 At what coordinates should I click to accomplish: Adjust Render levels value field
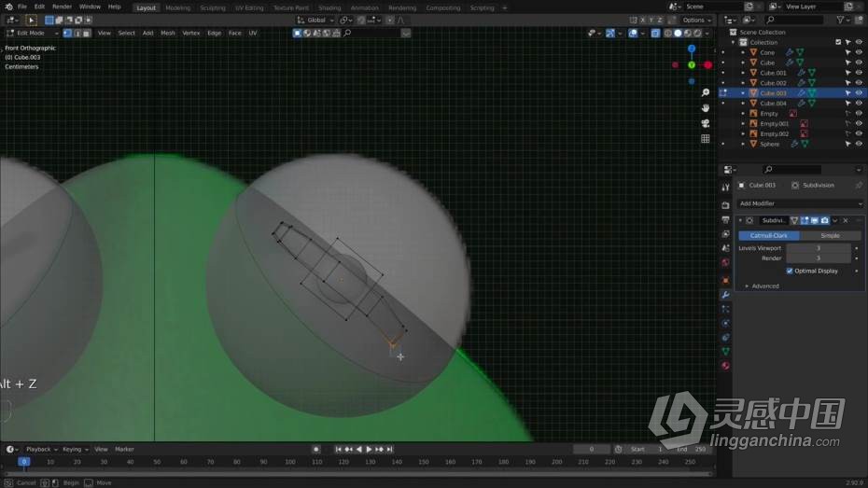pyautogui.click(x=819, y=258)
